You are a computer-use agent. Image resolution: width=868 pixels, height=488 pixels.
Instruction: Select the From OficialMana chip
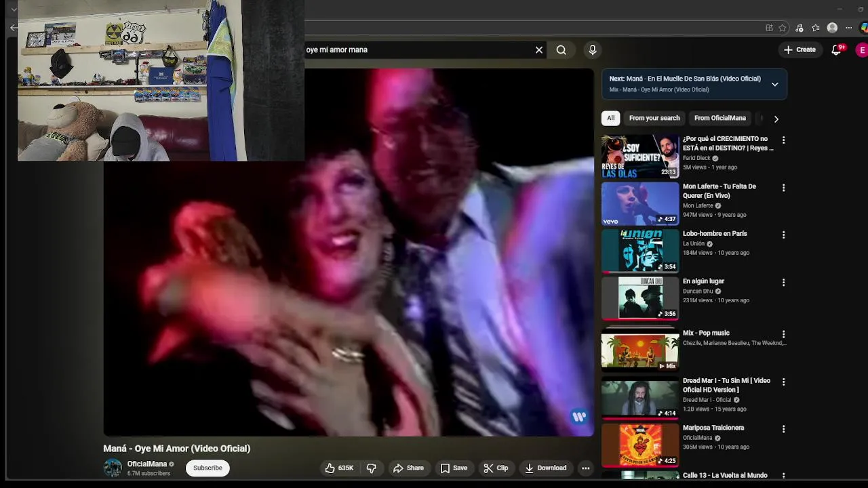pyautogui.click(x=719, y=118)
